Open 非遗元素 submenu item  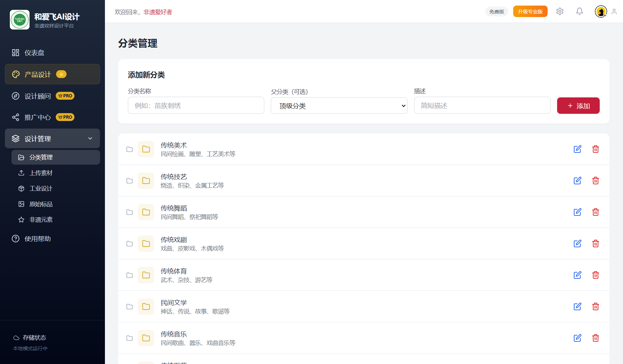click(56, 220)
